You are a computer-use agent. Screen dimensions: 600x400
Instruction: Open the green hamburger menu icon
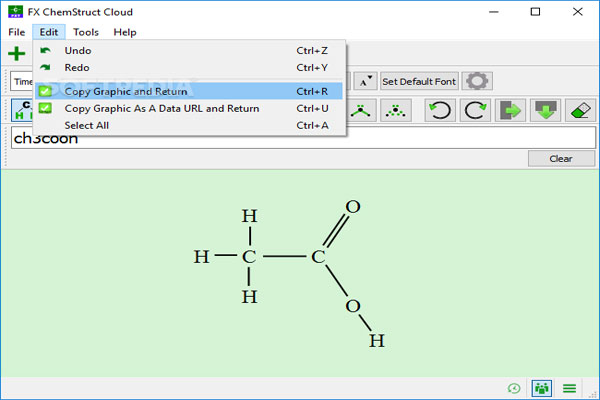(570, 388)
